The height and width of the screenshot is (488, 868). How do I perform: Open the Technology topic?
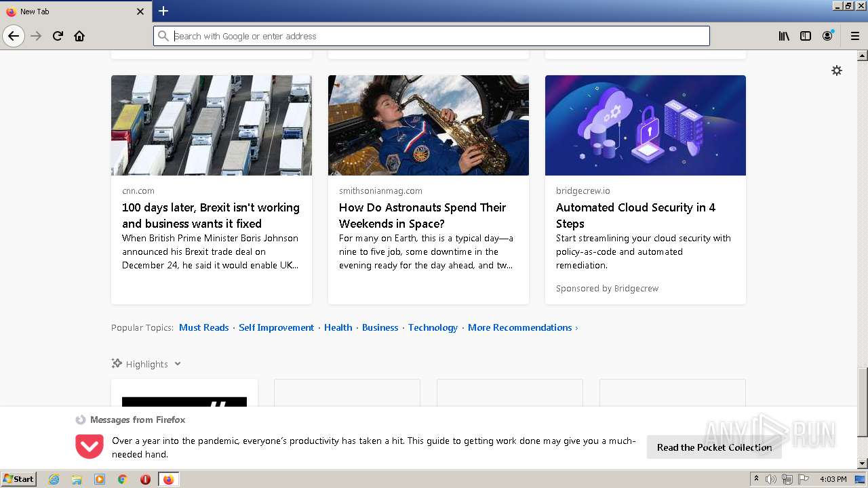433,327
